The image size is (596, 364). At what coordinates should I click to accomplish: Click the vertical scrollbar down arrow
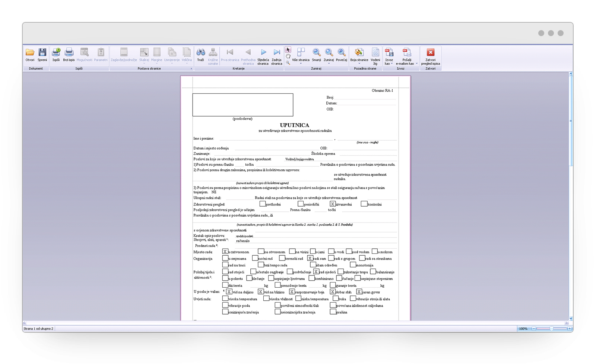coord(571,319)
